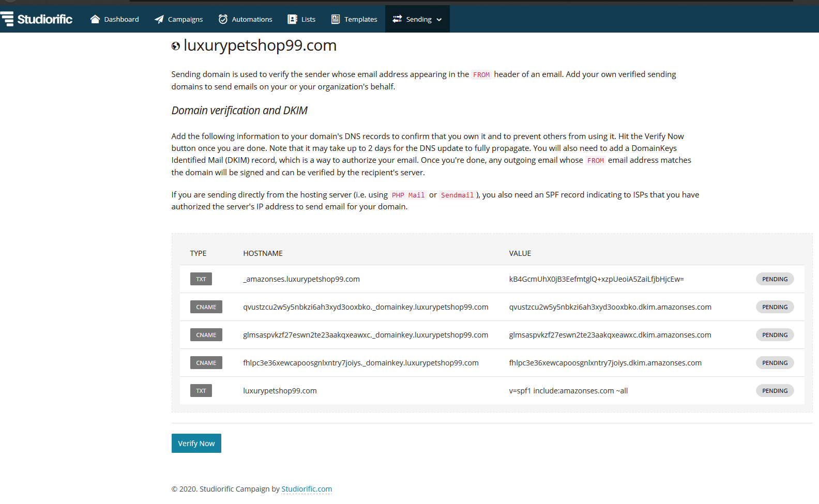Click TXT badge of _amazonses record
This screenshot has width=819, height=504.
(x=201, y=279)
